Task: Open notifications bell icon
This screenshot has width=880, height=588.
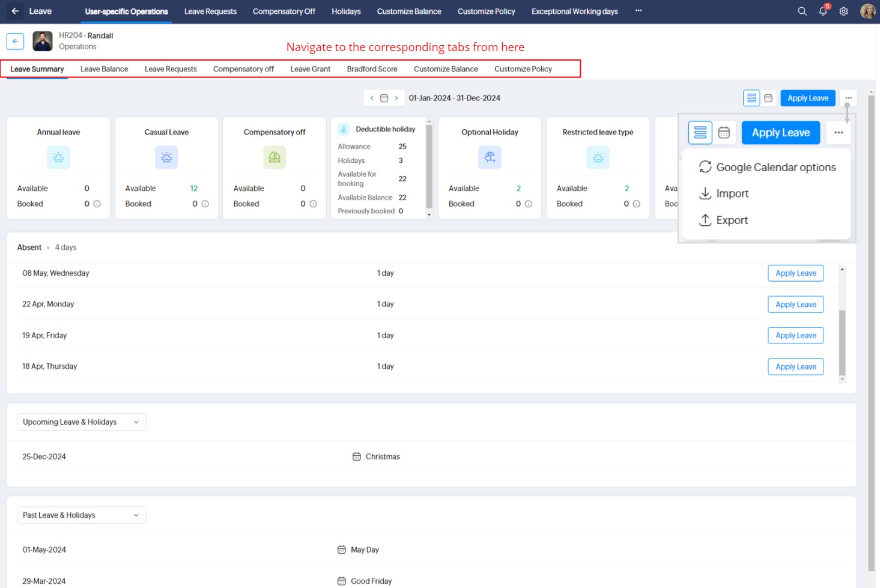Action: click(x=823, y=11)
